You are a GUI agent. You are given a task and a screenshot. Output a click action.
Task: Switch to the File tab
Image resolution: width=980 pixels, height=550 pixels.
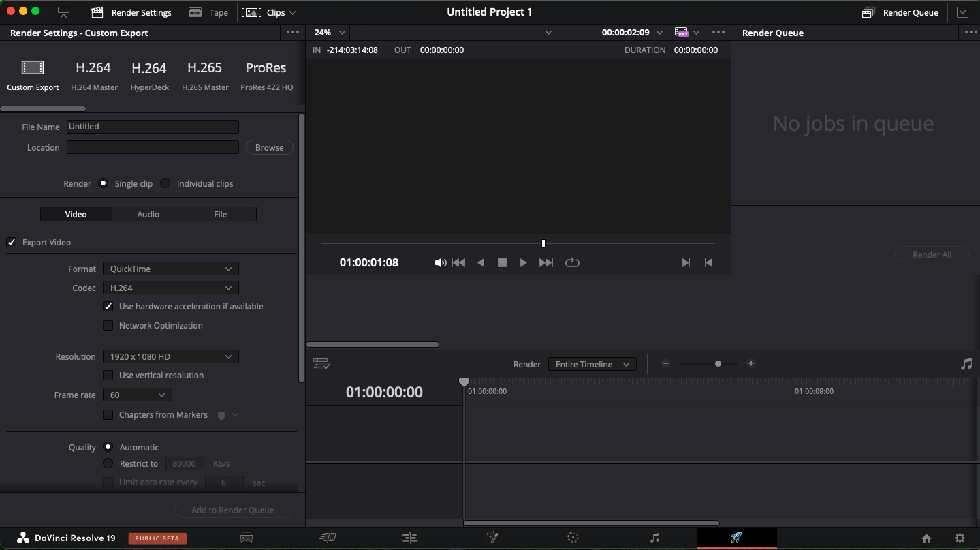tap(221, 214)
